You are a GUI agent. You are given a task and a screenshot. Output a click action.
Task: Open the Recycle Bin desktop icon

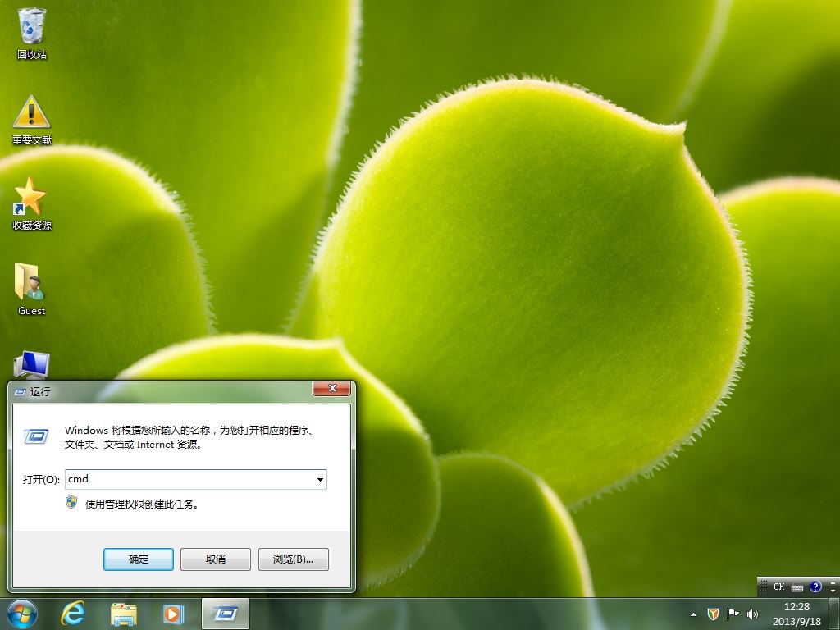(x=32, y=33)
